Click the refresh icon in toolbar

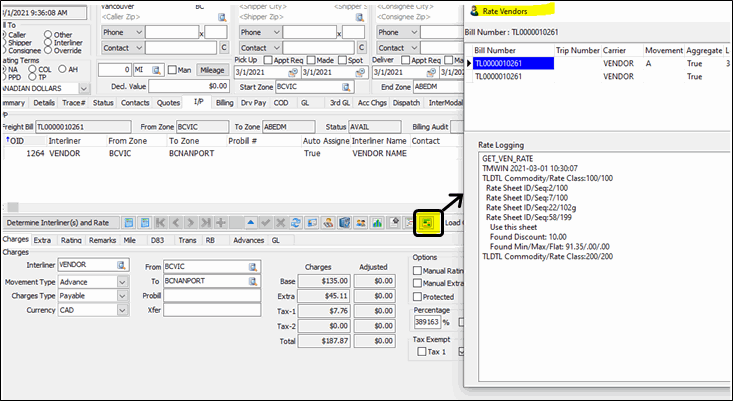tap(296, 222)
